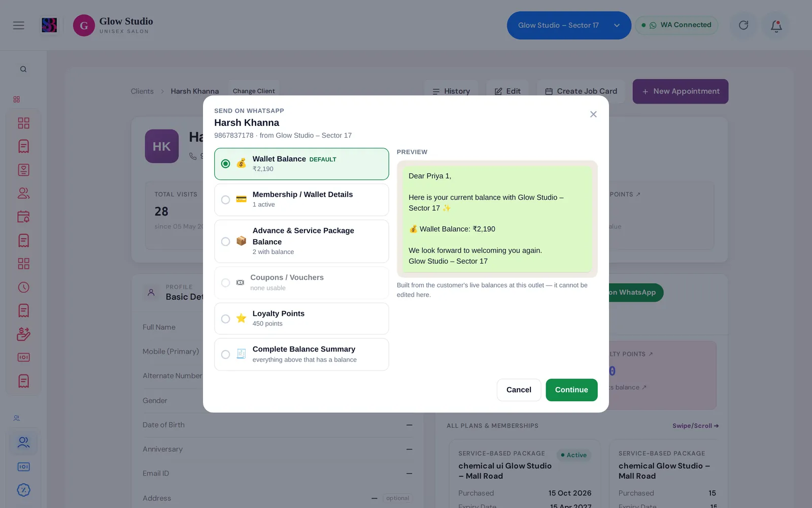
Task: Click the sidebar clock icon
Action: point(23,287)
